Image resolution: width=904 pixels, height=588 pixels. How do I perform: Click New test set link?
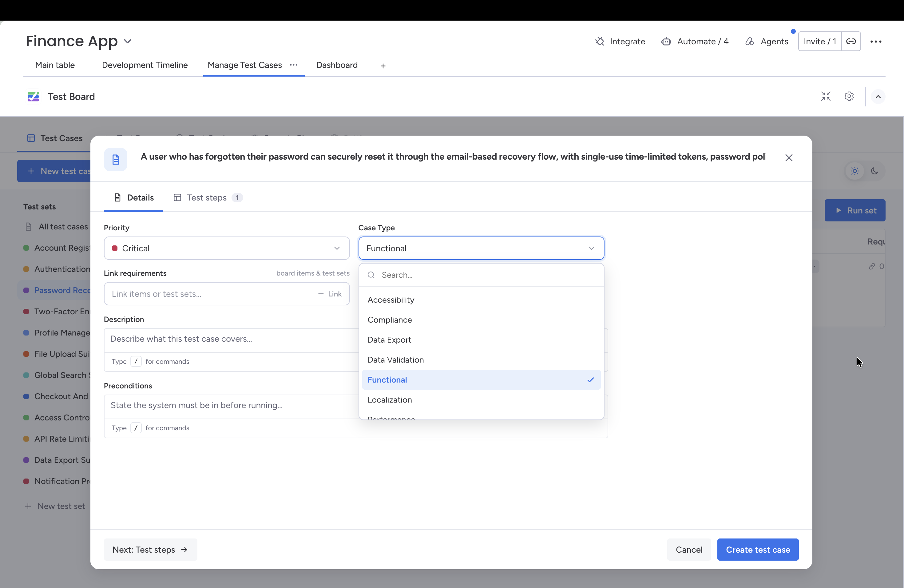(55, 506)
